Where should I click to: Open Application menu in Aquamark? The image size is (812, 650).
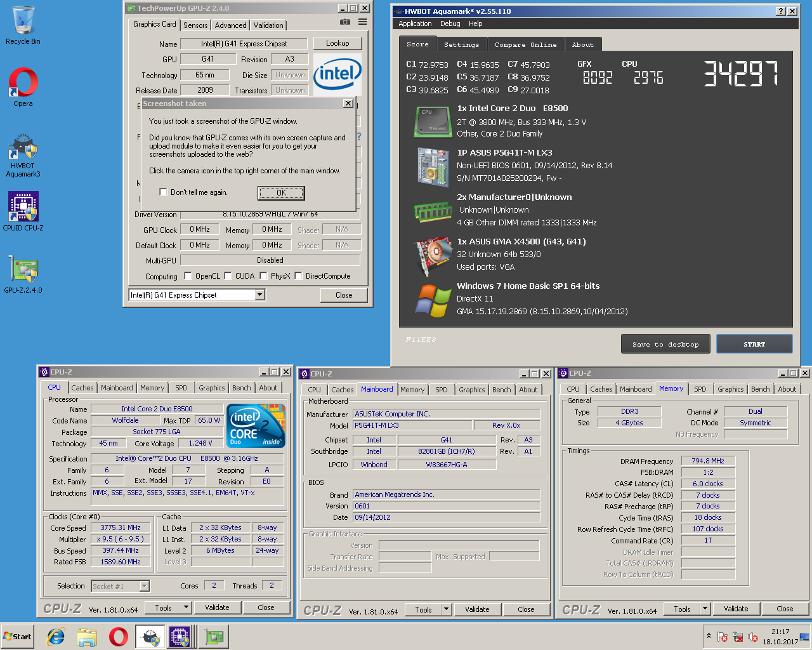point(415,23)
